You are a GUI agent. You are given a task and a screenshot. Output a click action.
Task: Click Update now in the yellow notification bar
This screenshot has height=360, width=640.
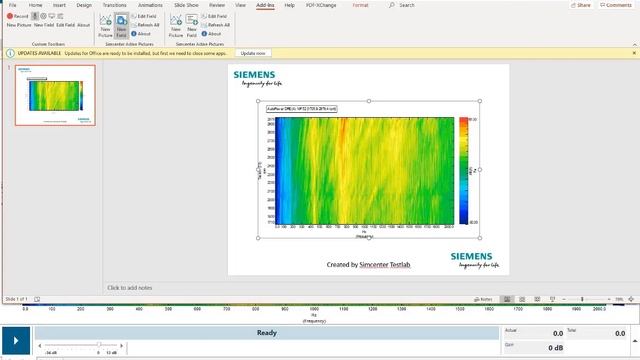pos(253,53)
